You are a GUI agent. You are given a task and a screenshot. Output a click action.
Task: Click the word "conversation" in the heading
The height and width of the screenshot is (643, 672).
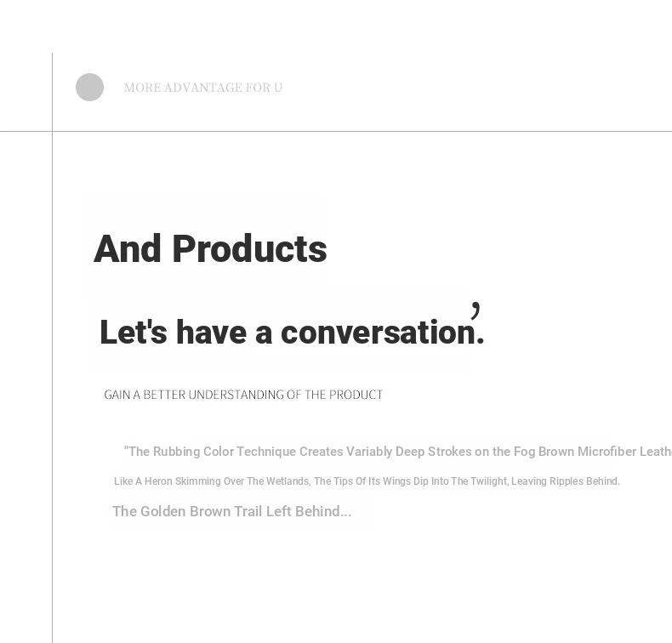pos(378,332)
